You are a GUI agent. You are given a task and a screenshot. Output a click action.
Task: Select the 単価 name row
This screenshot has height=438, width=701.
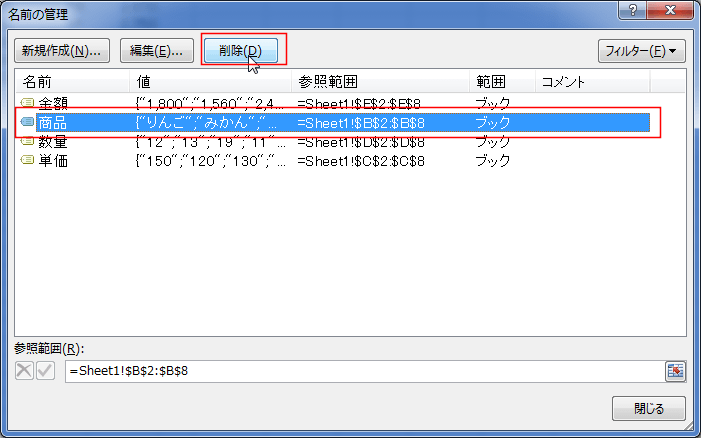[333, 161]
